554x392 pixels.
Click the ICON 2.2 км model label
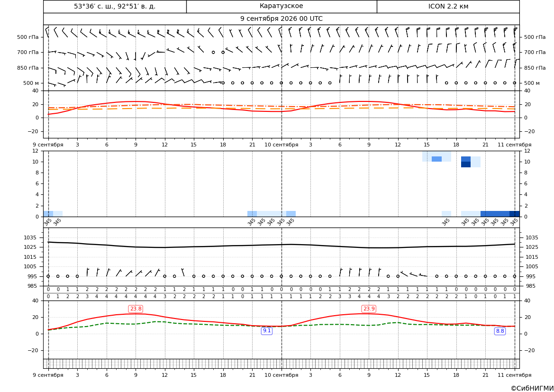click(448, 6)
